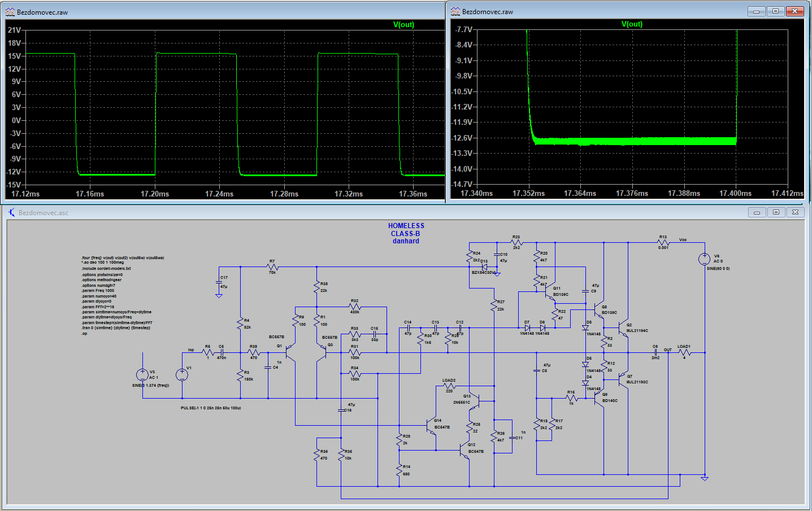Click the D13 BZX84C30VL zener diode
Image resolution: width=812 pixels, height=511 pixels.
tap(484, 267)
